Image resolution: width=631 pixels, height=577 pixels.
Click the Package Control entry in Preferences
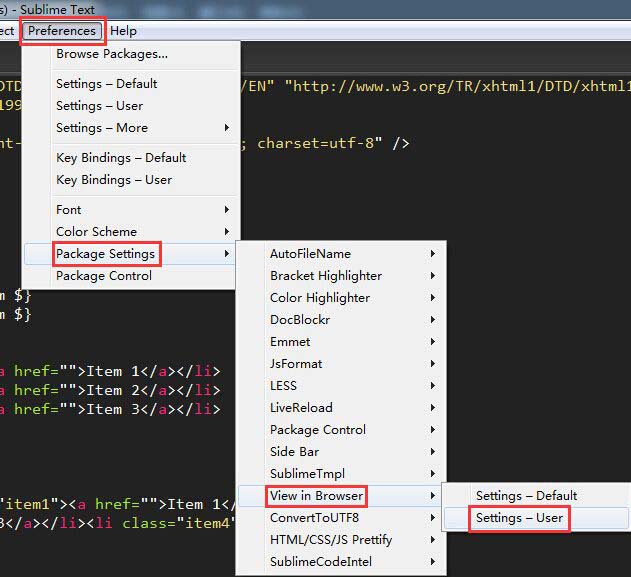(131, 276)
